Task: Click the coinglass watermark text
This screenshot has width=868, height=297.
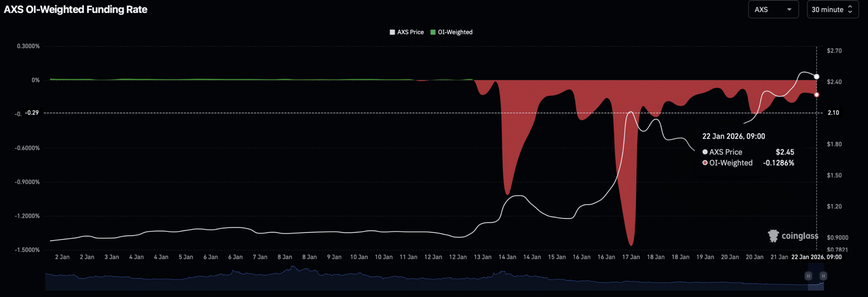Action: click(x=800, y=236)
